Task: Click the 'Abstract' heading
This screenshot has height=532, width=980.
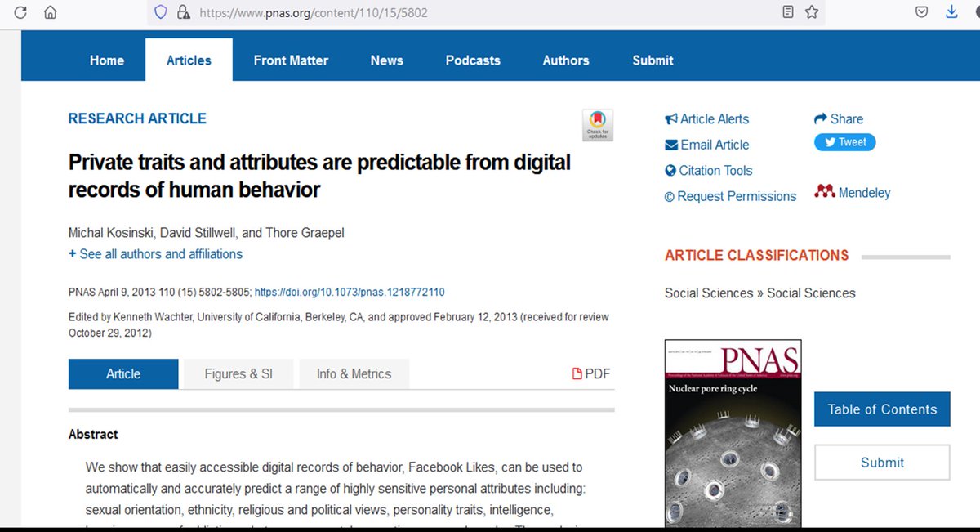Action: (93, 434)
